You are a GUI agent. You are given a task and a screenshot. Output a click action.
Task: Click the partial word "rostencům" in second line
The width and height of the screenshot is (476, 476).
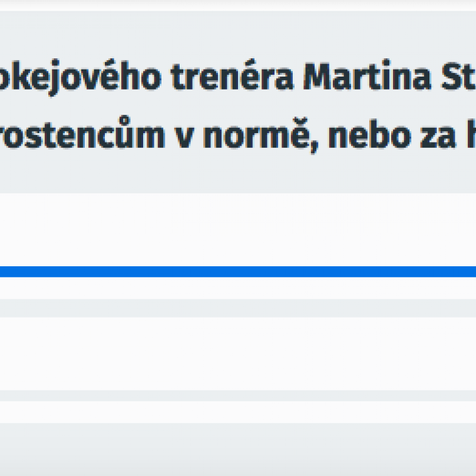(82, 134)
